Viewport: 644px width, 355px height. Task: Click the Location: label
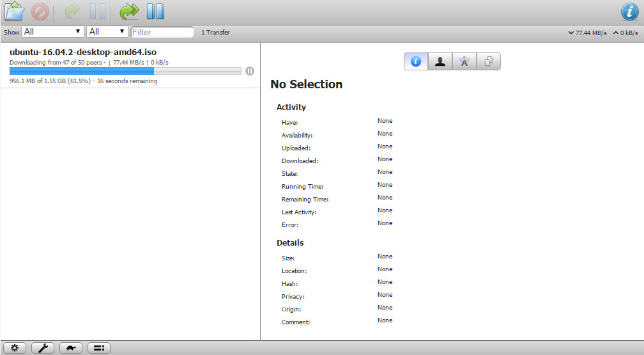pyautogui.click(x=294, y=271)
